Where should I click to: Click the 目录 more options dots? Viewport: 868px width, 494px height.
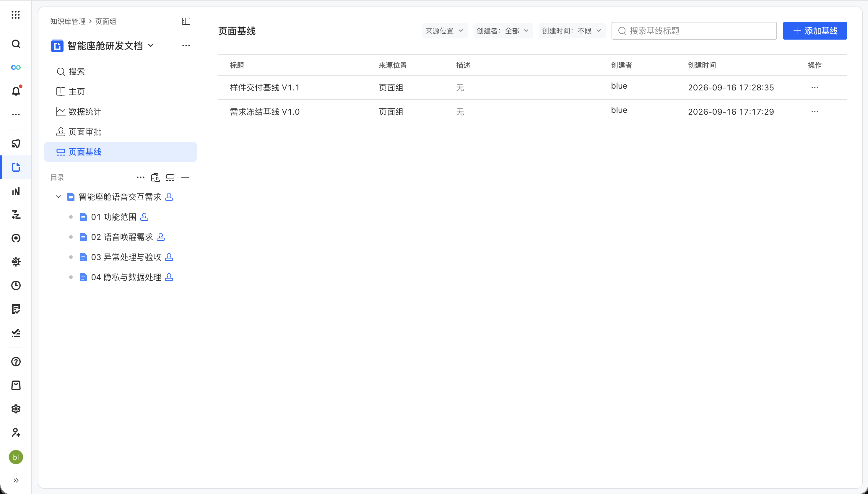tap(140, 178)
